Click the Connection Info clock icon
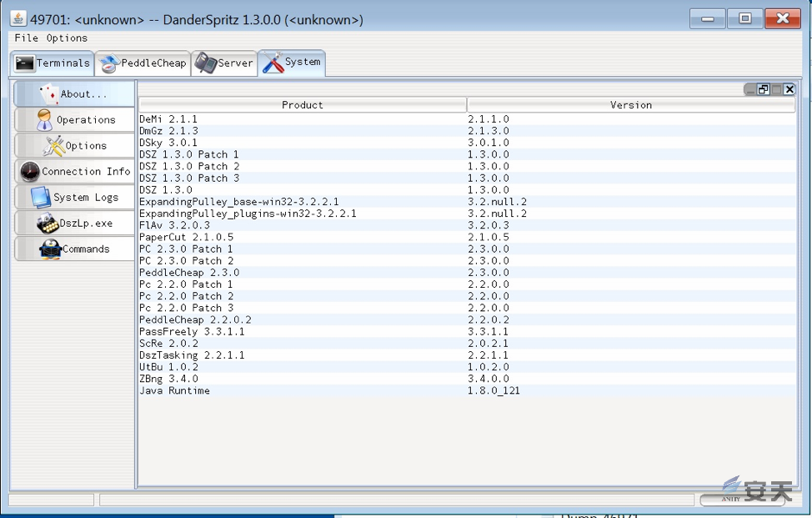812x518 pixels. [30, 172]
